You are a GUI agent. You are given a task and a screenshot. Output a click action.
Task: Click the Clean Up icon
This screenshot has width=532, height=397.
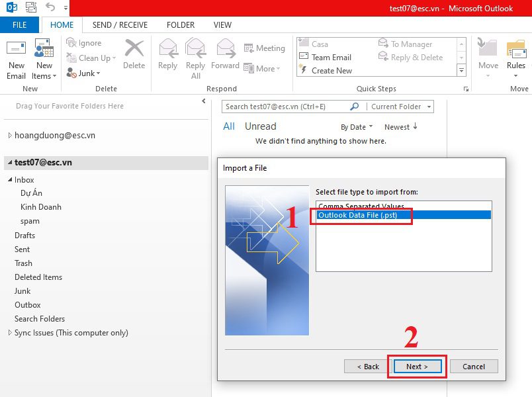click(x=71, y=58)
